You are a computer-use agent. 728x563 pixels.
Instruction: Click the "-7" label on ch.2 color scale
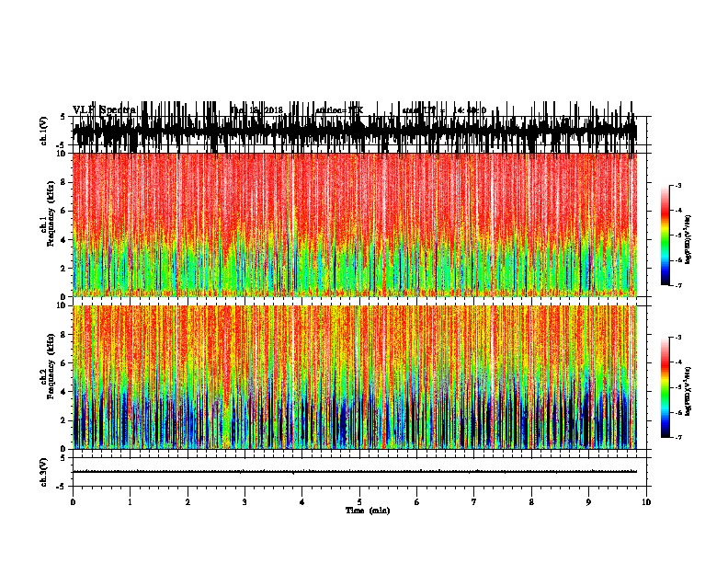coord(677,437)
